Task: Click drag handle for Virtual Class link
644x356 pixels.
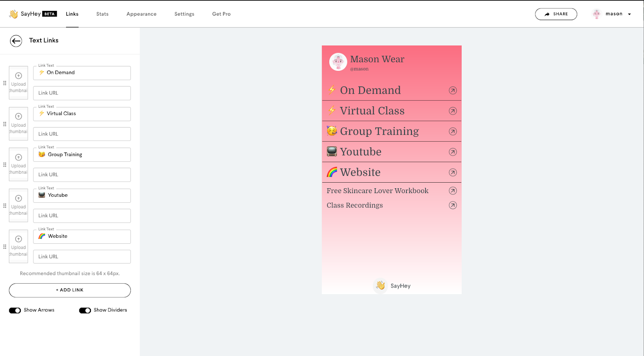Action: click(x=5, y=124)
